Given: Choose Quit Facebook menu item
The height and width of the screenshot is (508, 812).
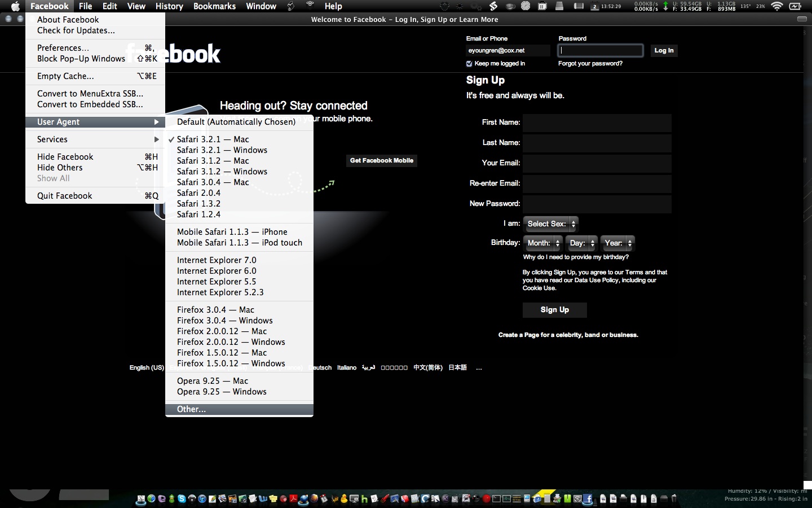Looking at the screenshot, I should coord(95,196).
